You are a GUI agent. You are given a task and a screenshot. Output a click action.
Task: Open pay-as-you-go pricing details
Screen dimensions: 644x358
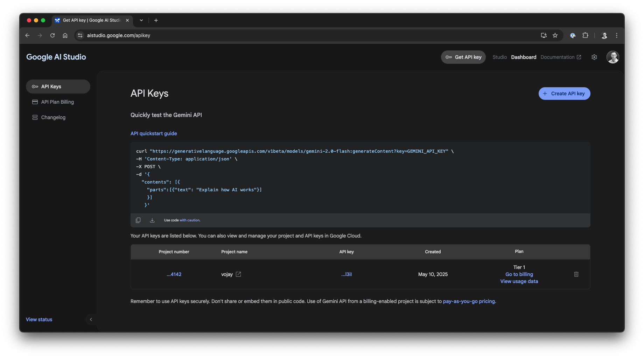click(469, 301)
